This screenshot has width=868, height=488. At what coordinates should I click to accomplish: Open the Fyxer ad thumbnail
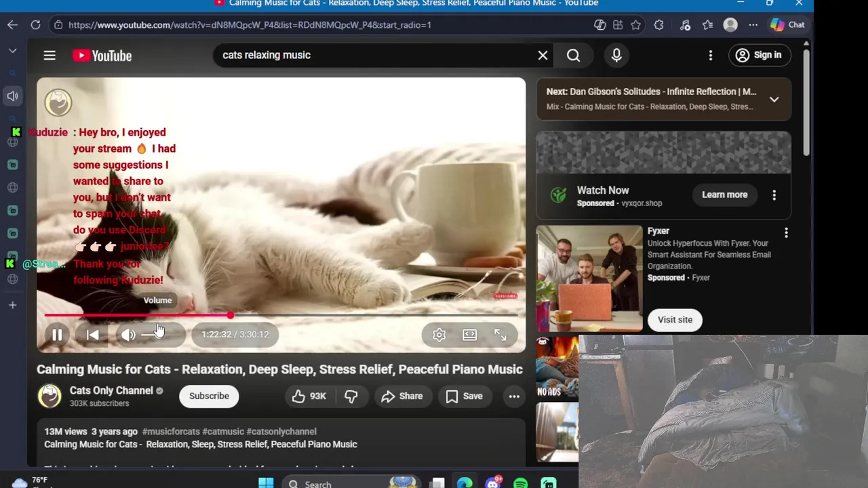[589, 279]
